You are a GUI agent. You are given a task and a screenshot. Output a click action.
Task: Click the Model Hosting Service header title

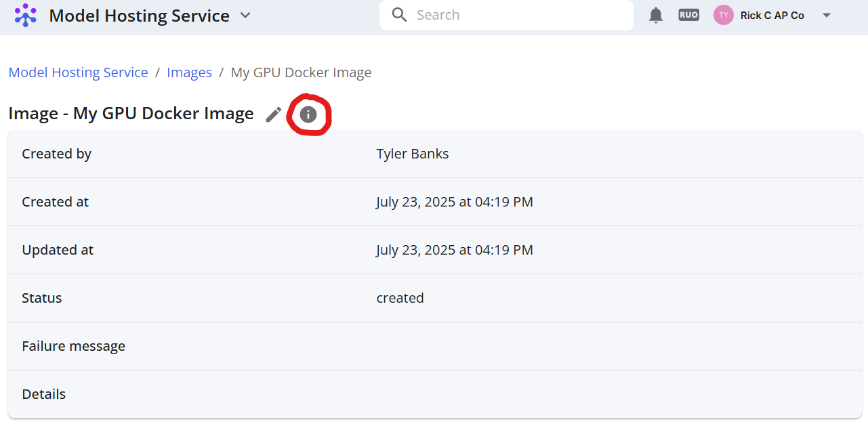pos(139,16)
